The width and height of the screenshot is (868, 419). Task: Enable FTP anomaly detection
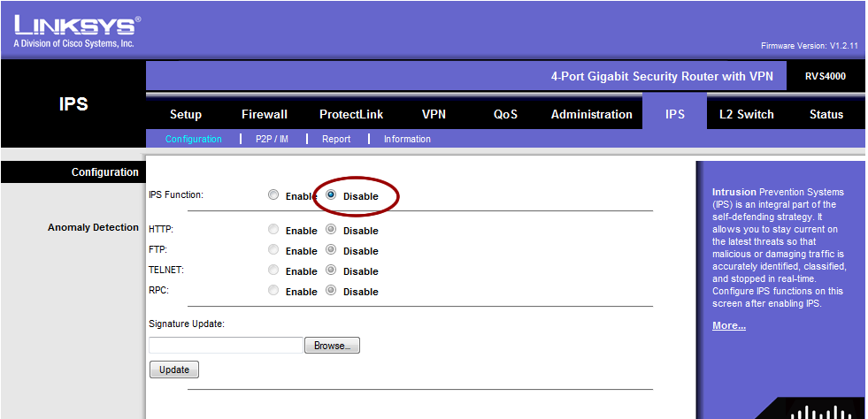(x=273, y=250)
